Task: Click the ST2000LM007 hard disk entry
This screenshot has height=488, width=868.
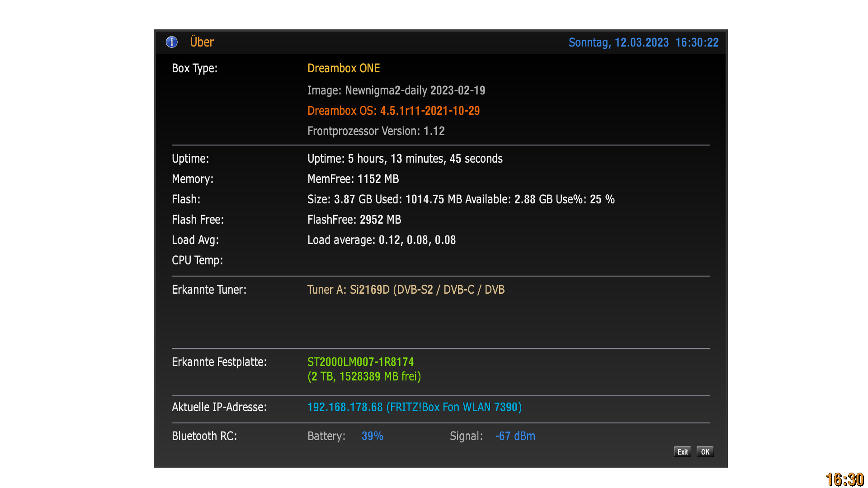Action: pyautogui.click(x=360, y=362)
